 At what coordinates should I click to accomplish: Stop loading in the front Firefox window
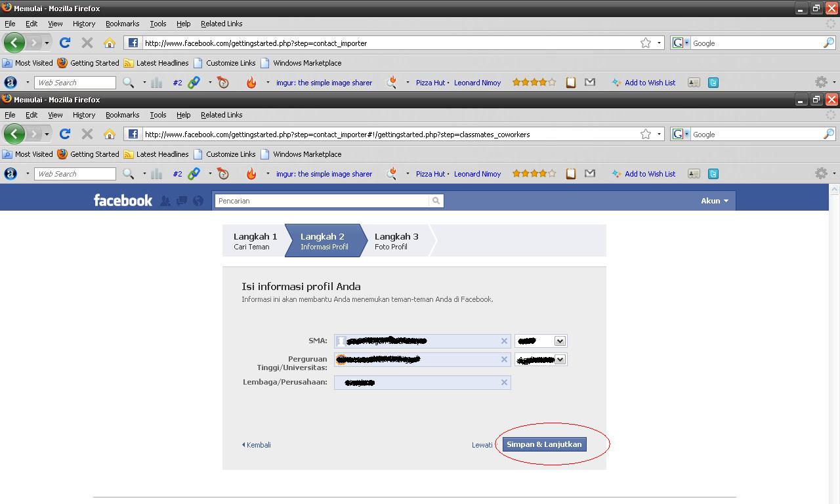[87, 134]
